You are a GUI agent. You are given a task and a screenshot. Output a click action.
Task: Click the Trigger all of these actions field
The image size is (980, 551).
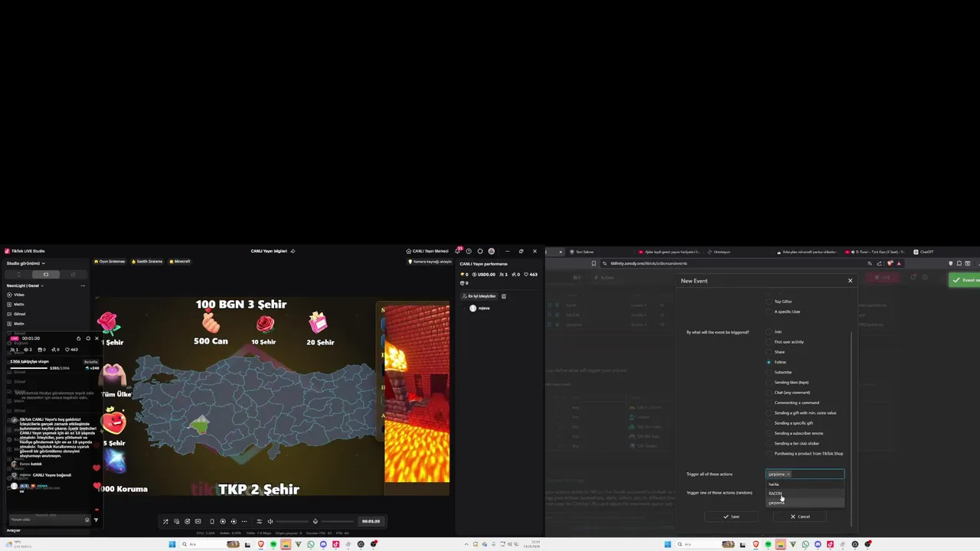(x=805, y=474)
